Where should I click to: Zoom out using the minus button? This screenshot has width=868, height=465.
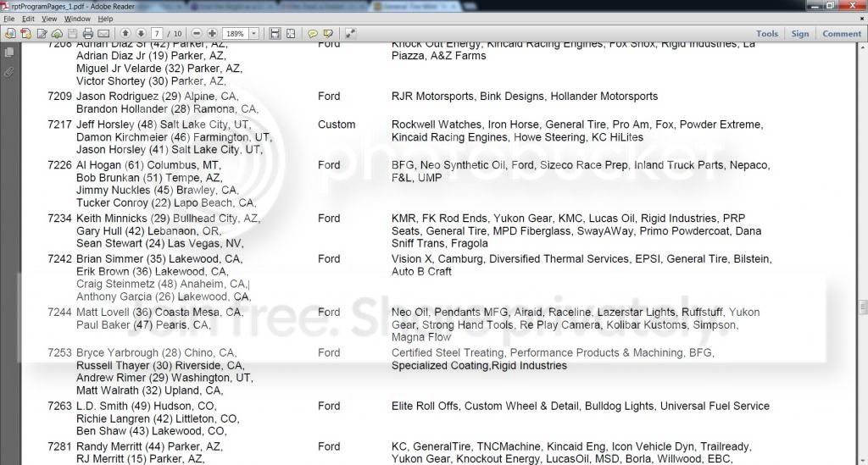coord(197,34)
